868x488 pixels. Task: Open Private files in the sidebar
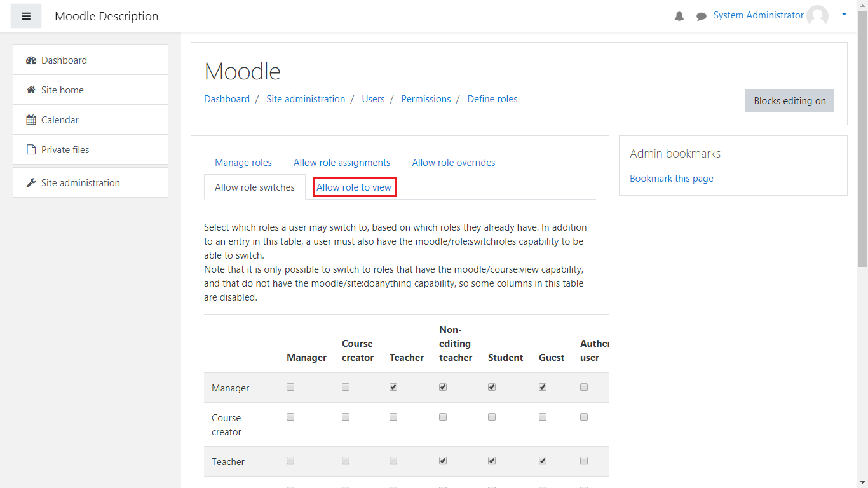(x=65, y=150)
